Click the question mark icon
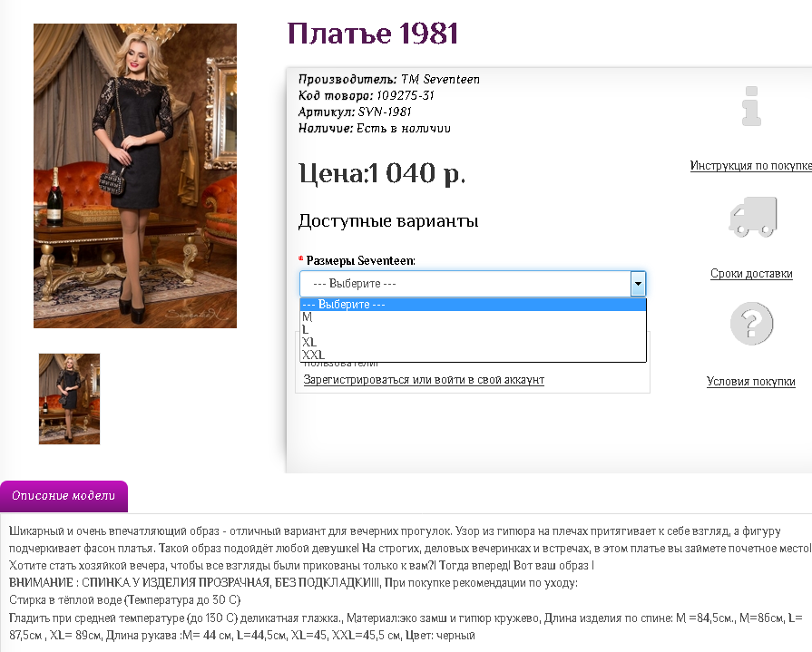The image size is (812, 652). pyautogui.click(x=751, y=324)
